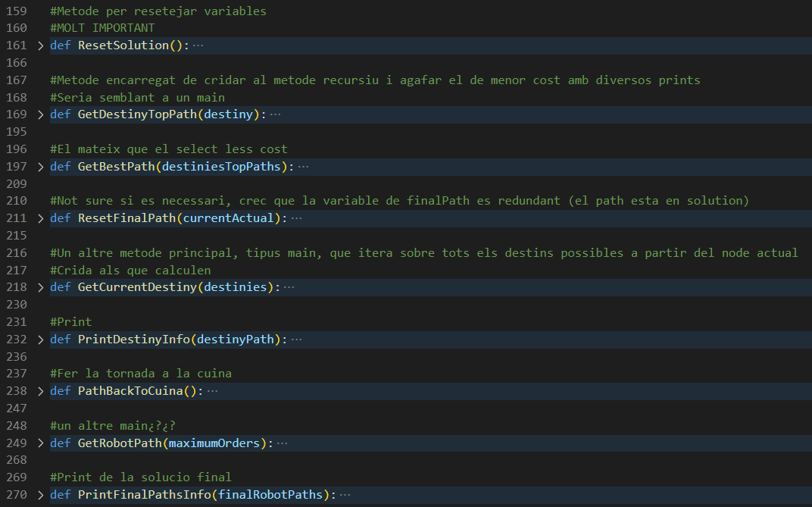Click the function name PathBackToCuina
The height and width of the screenshot is (507, 812).
(130, 392)
